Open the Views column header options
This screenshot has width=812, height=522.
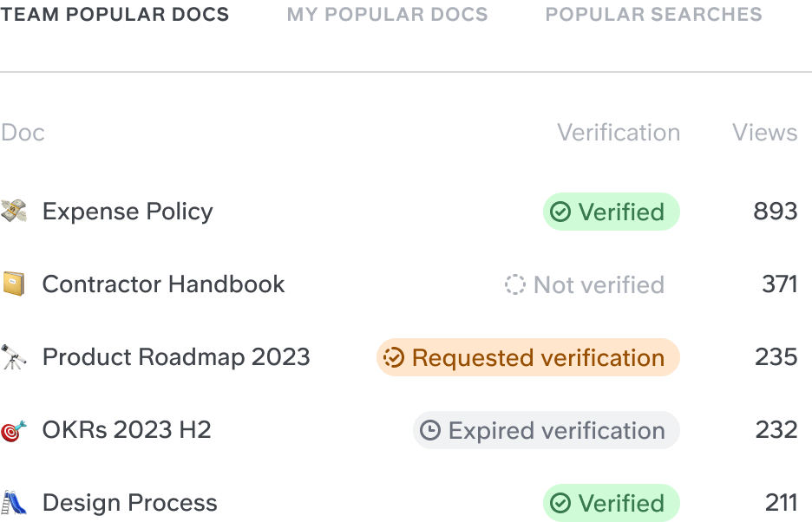(764, 133)
